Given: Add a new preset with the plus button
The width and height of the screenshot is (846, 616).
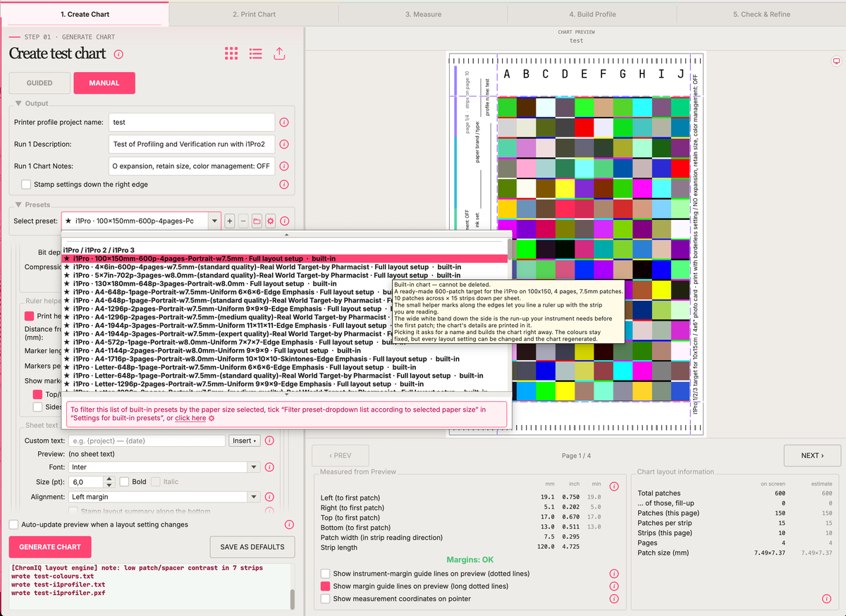Looking at the screenshot, I should 230,221.
